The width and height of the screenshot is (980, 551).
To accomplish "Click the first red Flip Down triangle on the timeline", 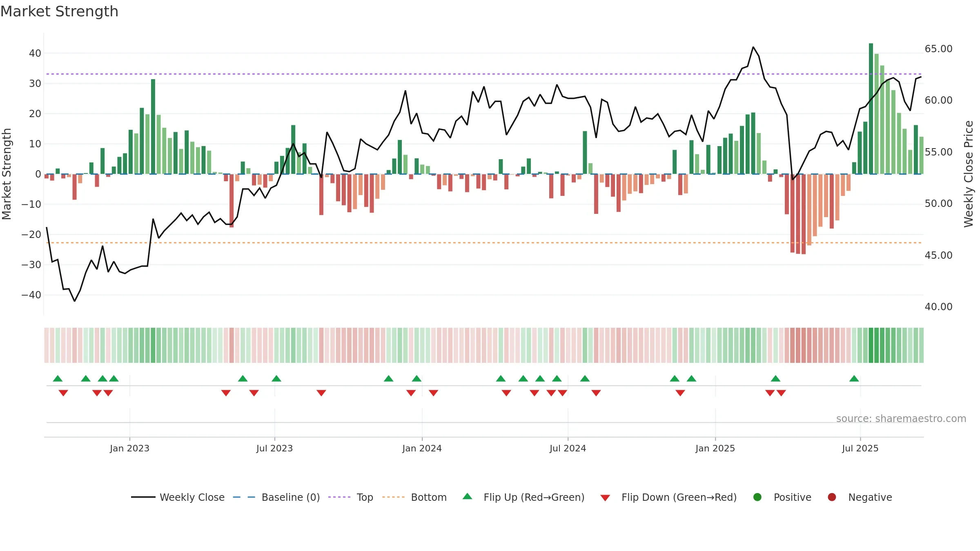I will (x=63, y=393).
